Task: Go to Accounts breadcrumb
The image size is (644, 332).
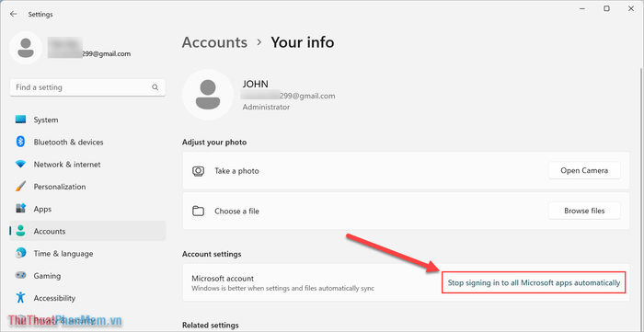Action: click(214, 42)
